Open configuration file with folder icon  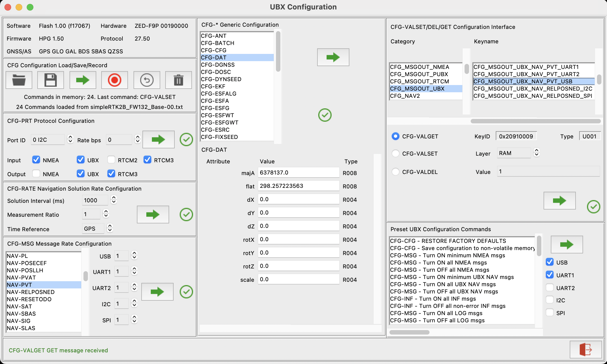19,80
